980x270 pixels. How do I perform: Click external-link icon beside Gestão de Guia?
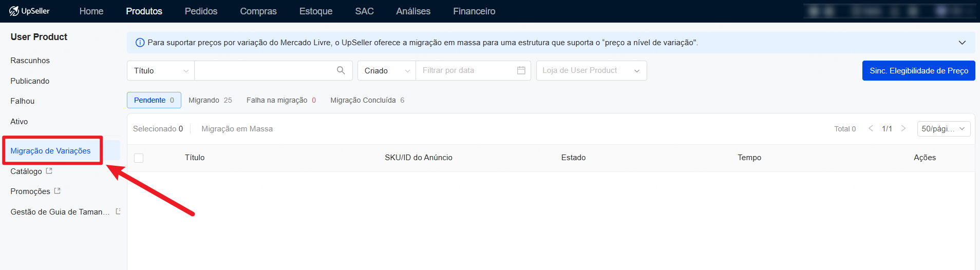tap(118, 211)
